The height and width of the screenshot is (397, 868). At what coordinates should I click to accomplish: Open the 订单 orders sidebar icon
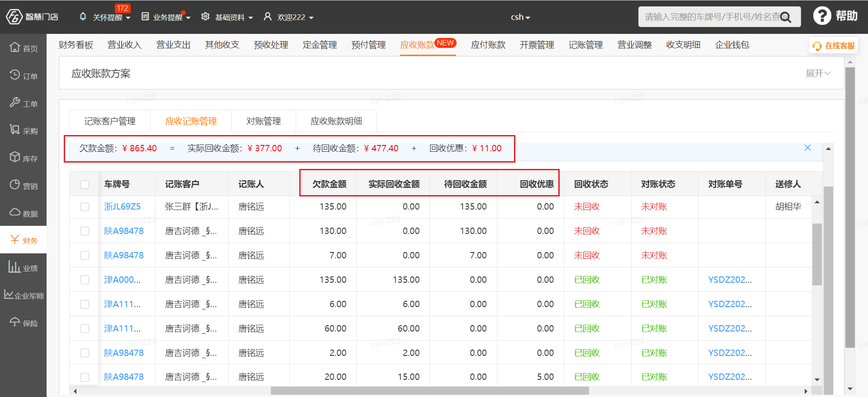[x=15, y=75]
